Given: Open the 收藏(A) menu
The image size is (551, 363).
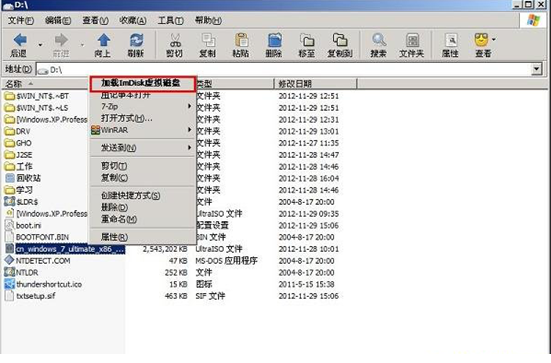Looking at the screenshot, I should [x=132, y=21].
